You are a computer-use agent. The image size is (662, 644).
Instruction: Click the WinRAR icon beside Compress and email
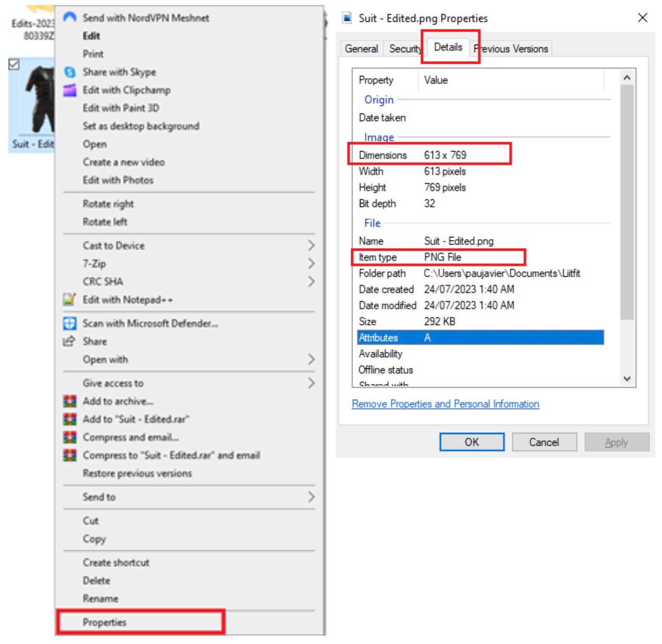click(x=70, y=437)
